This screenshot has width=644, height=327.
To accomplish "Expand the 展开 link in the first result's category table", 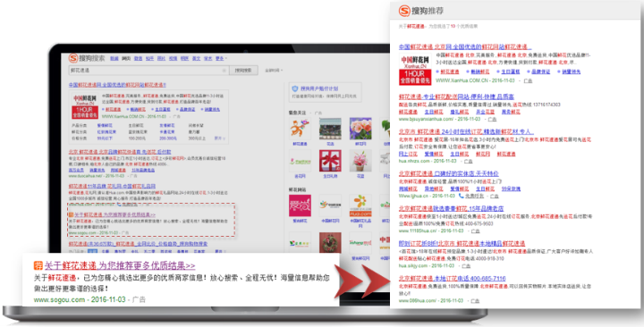I will tap(220, 138).
